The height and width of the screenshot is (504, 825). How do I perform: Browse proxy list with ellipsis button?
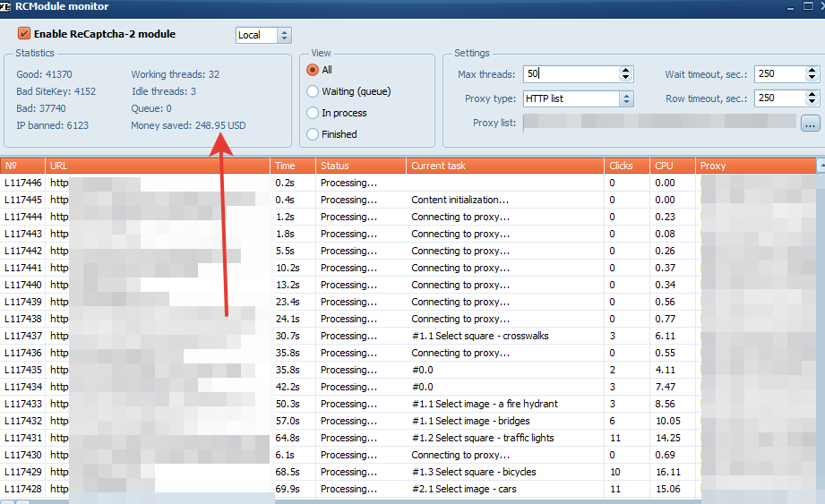coord(810,124)
